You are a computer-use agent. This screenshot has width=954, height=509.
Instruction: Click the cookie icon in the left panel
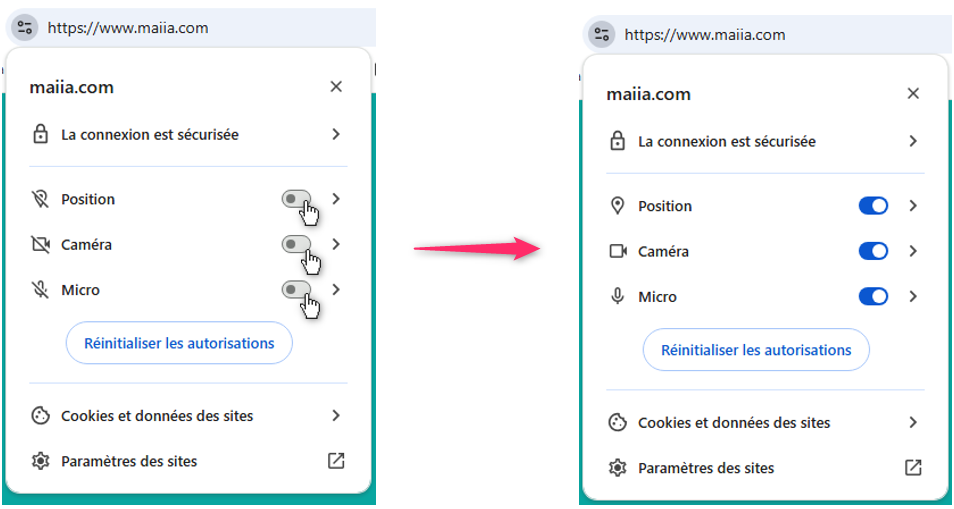pos(40,416)
